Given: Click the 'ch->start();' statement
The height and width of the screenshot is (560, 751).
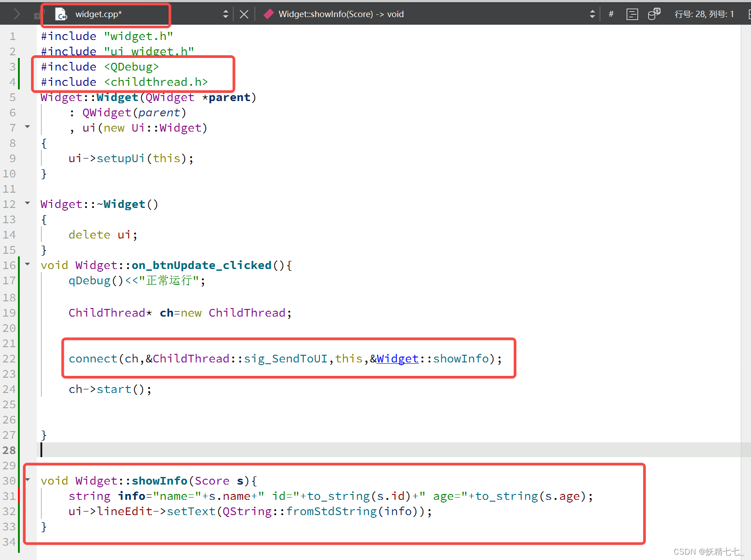Looking at the screenshot, I should coord(110,389).
